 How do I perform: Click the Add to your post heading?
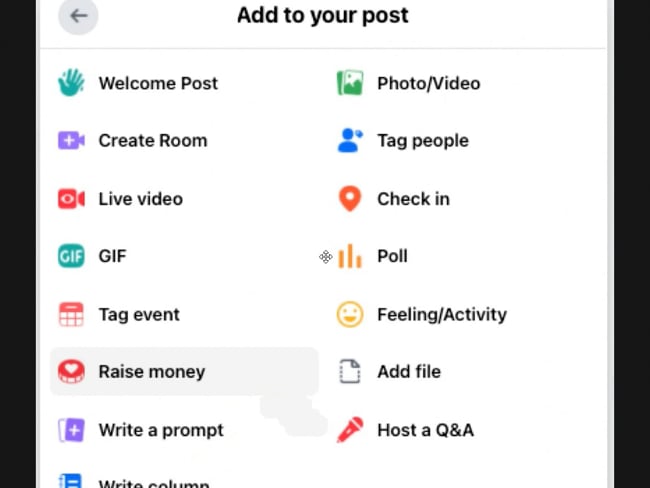322,16
